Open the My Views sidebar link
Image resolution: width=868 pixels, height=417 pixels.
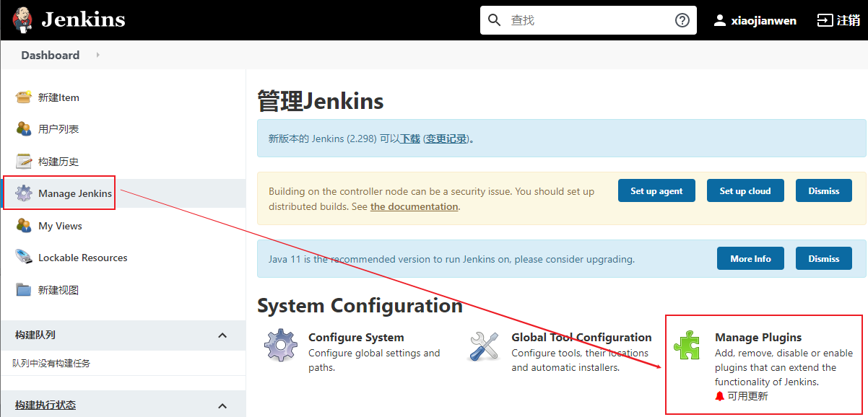60,226
